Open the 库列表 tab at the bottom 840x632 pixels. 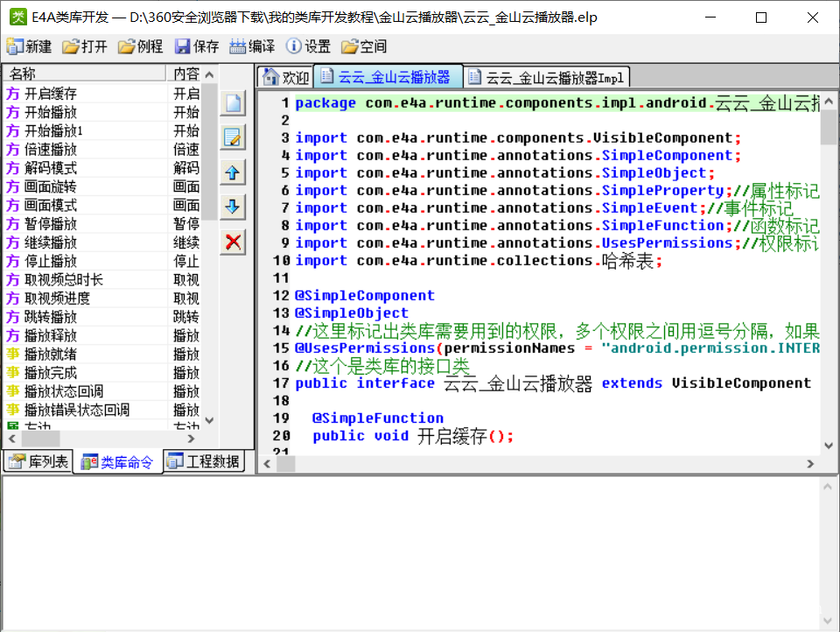click(38, 461)
